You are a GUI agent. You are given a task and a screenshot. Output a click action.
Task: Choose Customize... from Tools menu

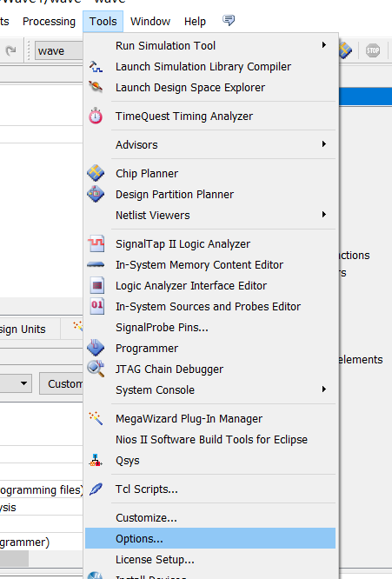(210, 517)
